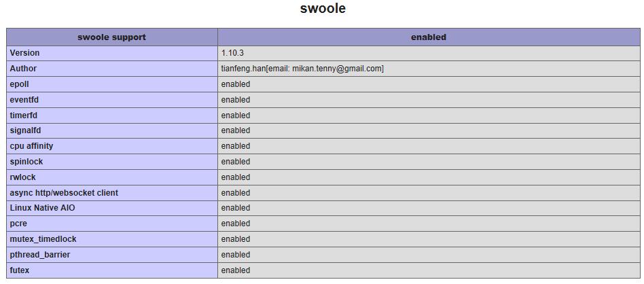Select the cpu affinity row label
644x284 pixels.
pos(32,146)
